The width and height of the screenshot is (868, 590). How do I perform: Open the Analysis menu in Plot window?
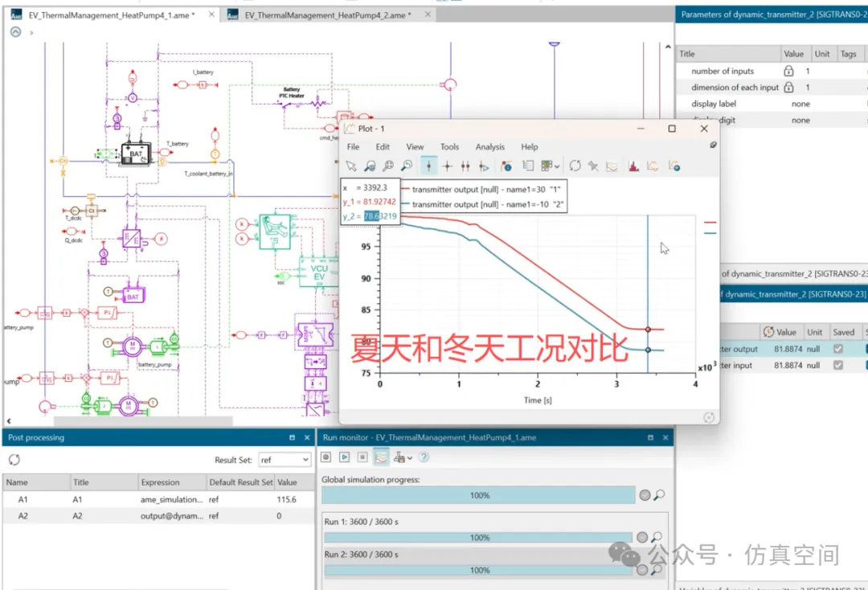[x=489, y=147]
